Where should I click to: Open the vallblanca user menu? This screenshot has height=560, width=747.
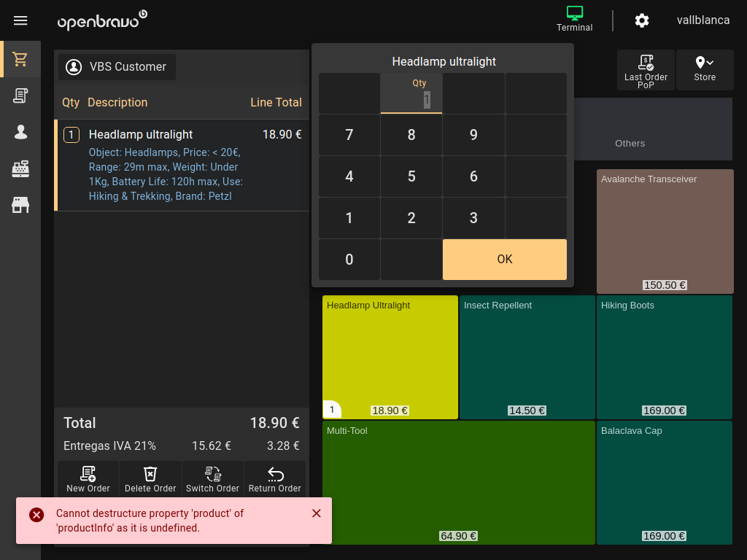click(703, 20)
